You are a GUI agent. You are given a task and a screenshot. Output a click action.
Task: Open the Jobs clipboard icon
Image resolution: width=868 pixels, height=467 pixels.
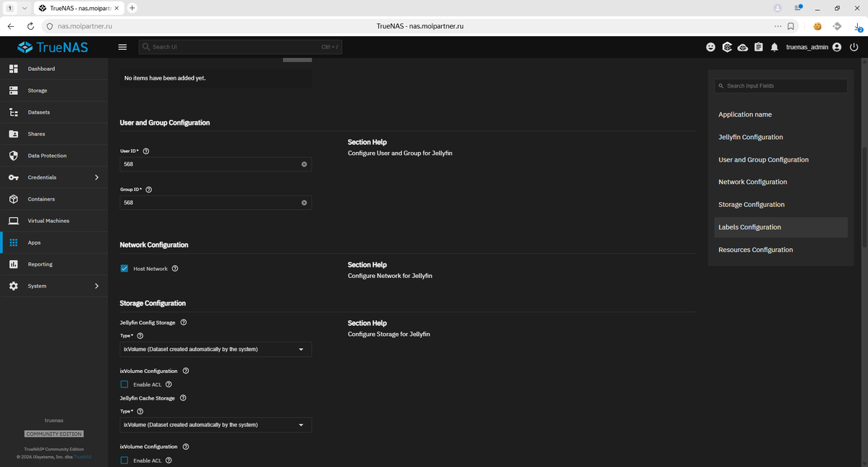click(758, 47)
